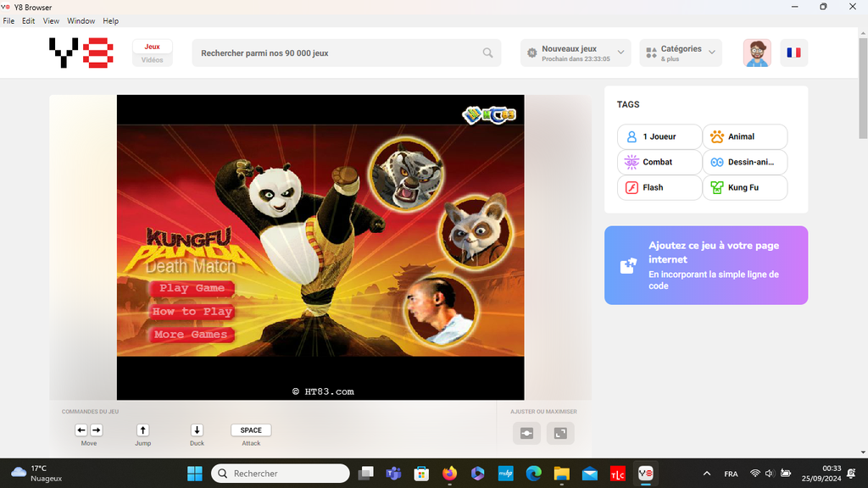Switch to the Vidéos toggle

point(153,60)
